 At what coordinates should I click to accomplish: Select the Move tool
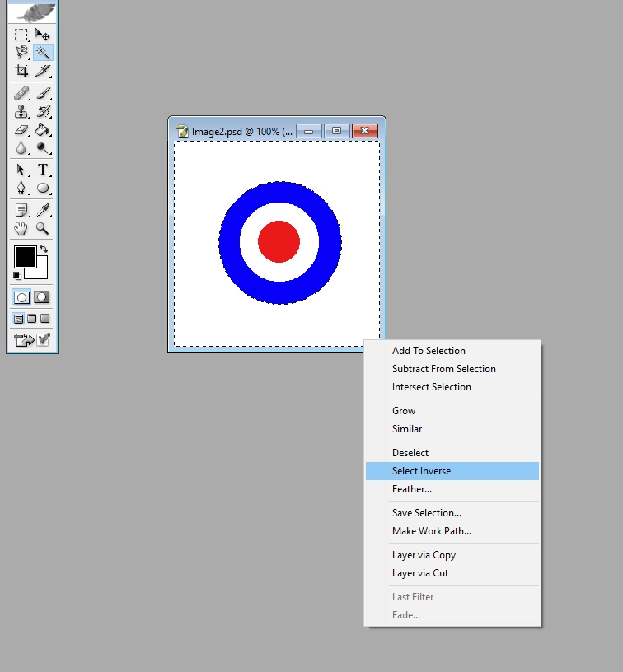coord(43,35)
